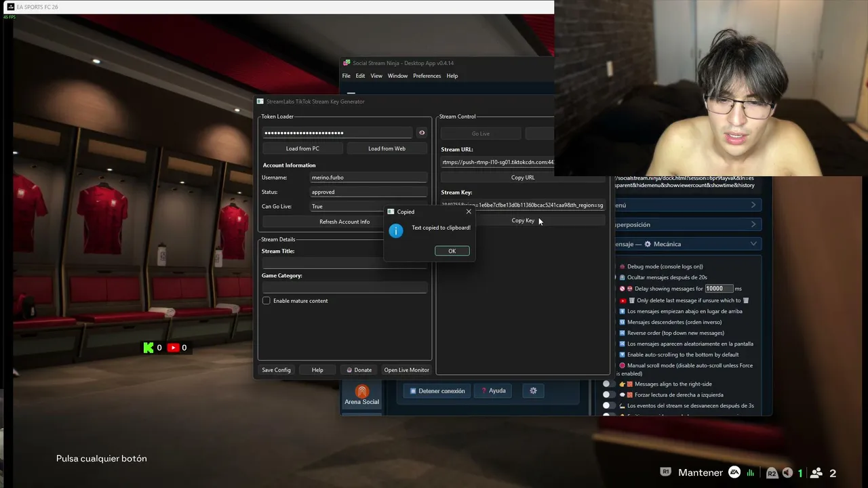
Task: Click the icon beside Los mensajes empiezan abajo
Action: pos(622,311)
